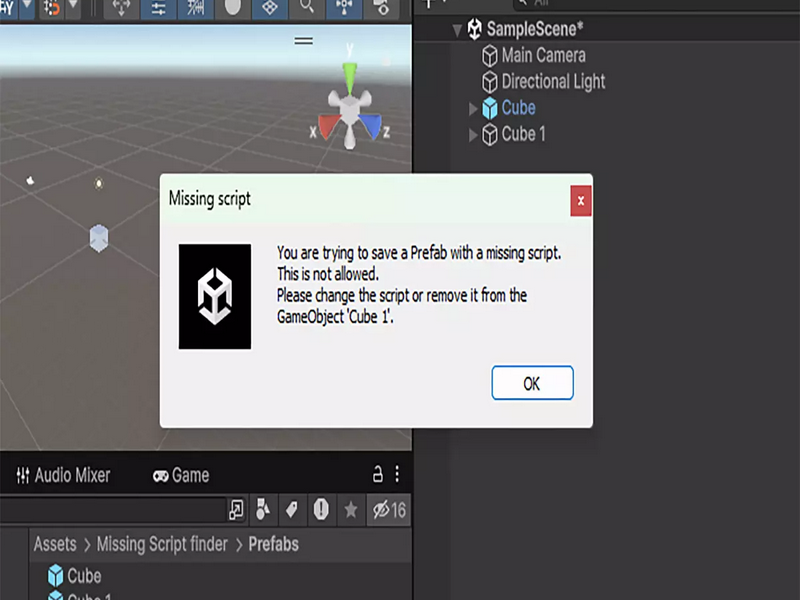The image size is (800, 600).
Task: Click the favorites star icon
Action: click(351, 510)
